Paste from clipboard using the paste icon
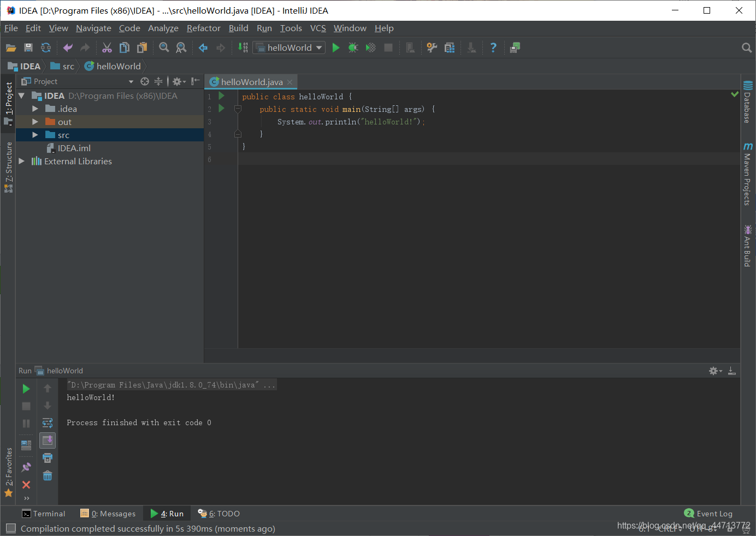Screen dimensions: 756x536 tap(142, 48)
